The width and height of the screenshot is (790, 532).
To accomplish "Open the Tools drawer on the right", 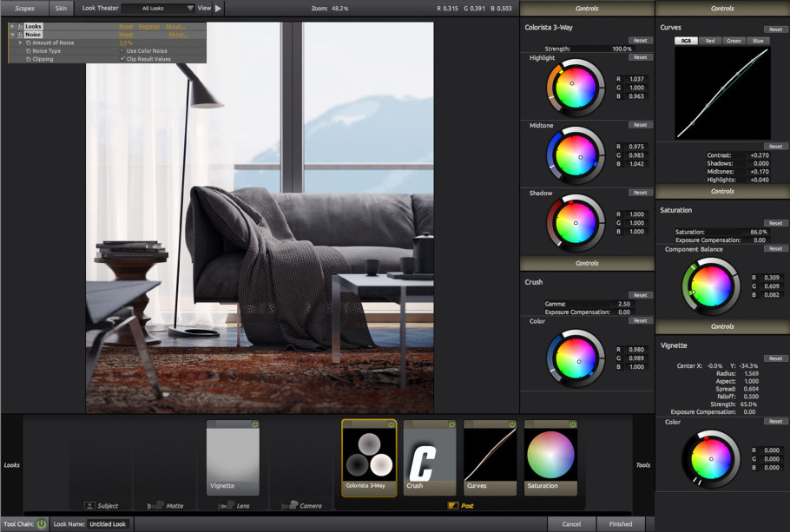I will pyautogui.click(x=643, y=465).
